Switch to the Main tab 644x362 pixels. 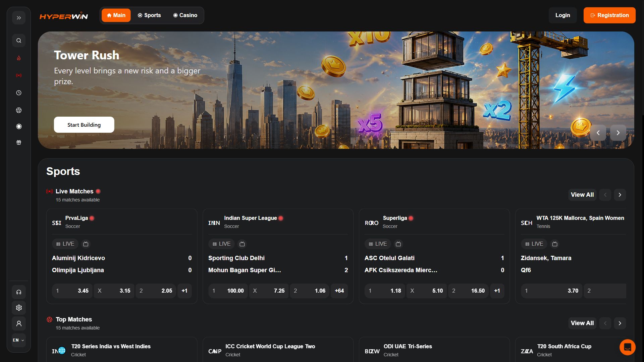coord(116,15)
